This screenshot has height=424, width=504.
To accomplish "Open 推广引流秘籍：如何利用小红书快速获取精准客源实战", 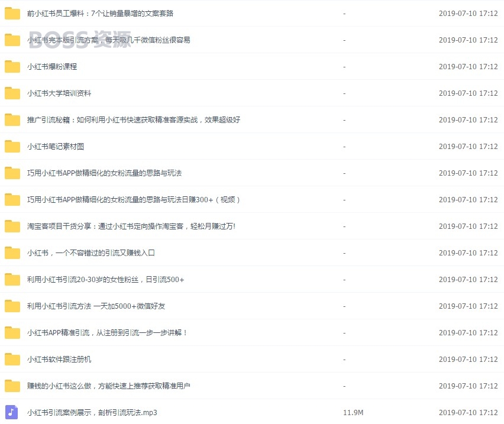I will tap(134, 120).
